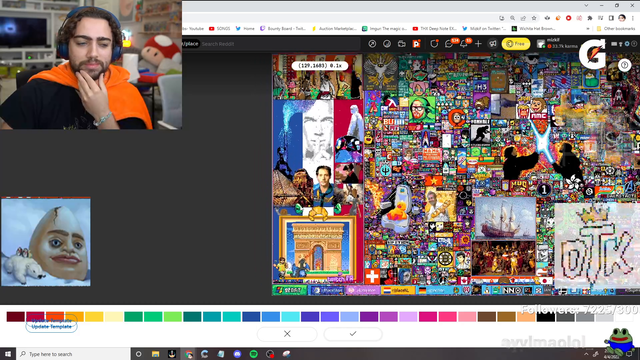Select the dark brown color swatch
This screenshot has width=640, height=360.
[x=487, y=316]
